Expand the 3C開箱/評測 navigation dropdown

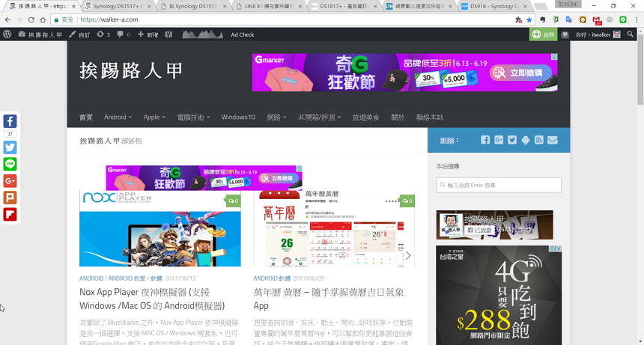[x=319, y=117]
